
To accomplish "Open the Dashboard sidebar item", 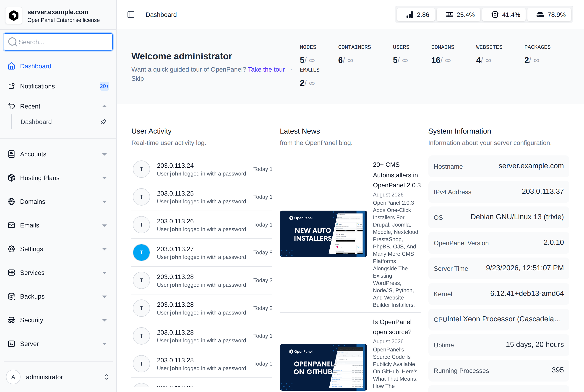I will 58,66.
